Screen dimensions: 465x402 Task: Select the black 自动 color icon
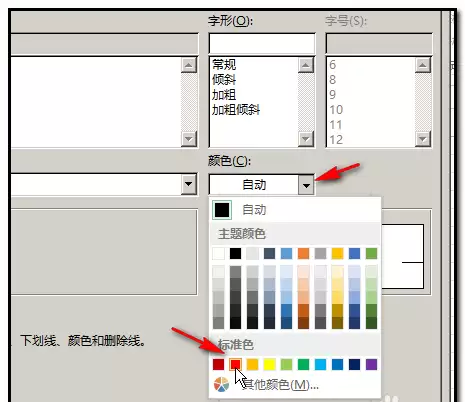222,210
